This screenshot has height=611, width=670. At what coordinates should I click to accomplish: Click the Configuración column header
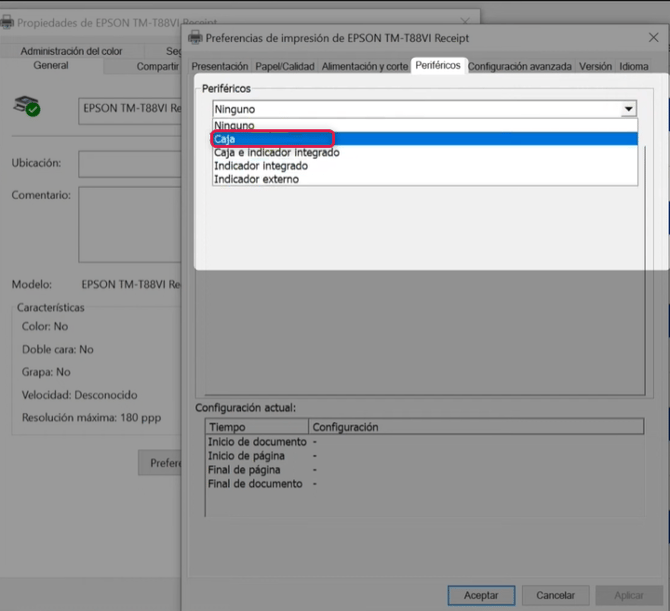pyautogui.click(x=476, y=427)
